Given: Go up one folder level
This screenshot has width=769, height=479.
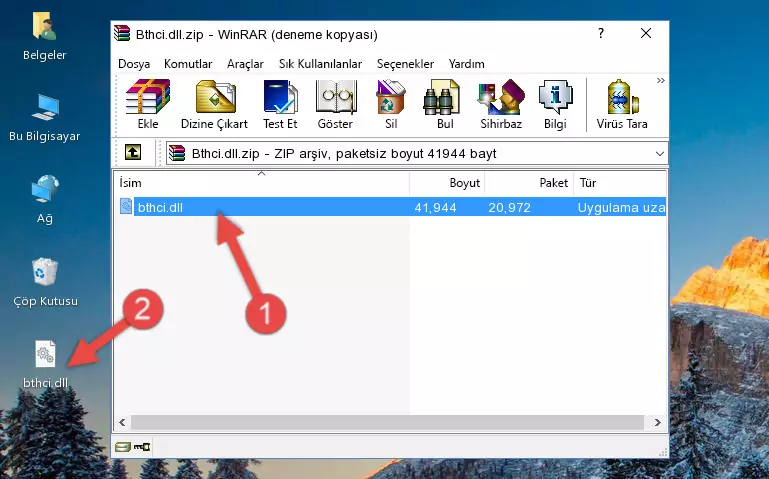Looking at the screenshot, I should click(x=133, y=152).
